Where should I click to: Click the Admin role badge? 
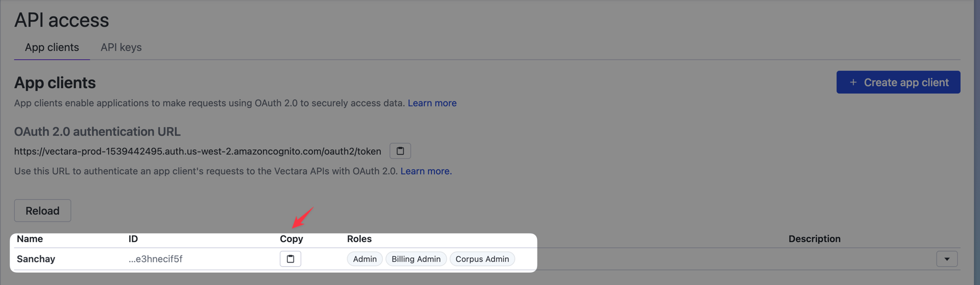(365, 259)
